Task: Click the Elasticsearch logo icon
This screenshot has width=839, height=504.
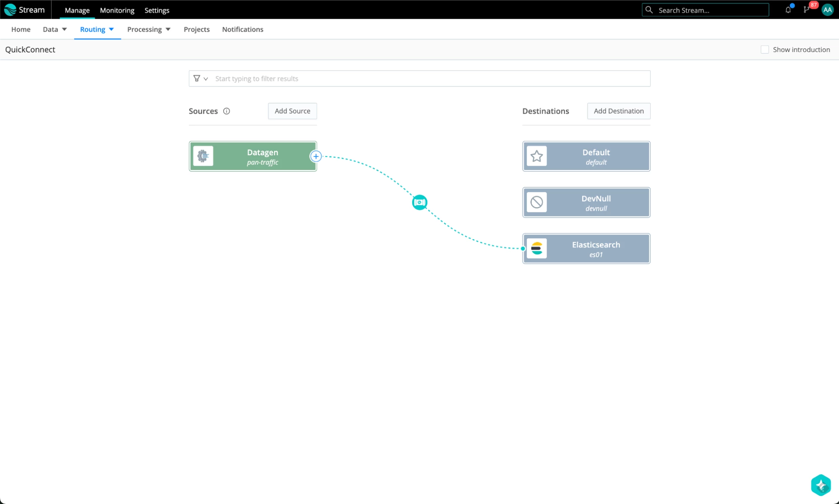Action: coord(537,248)
